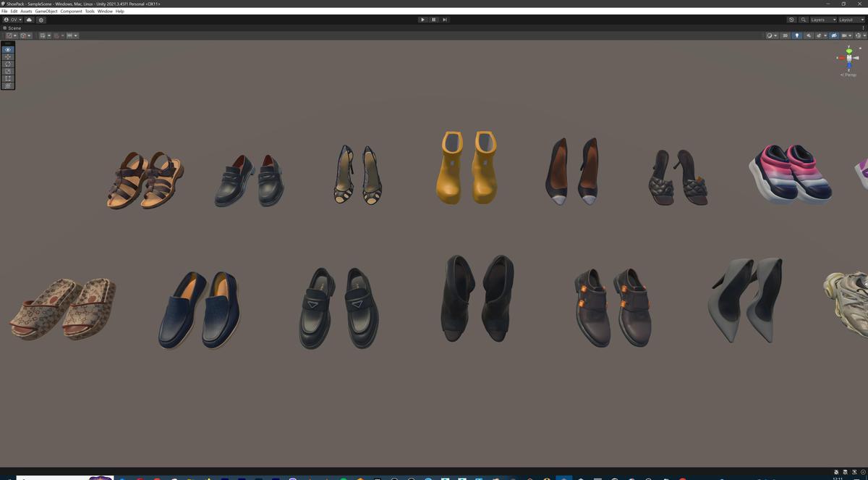Select the Rotate tool
Viewport: 868px width, 480px height.
7,64
